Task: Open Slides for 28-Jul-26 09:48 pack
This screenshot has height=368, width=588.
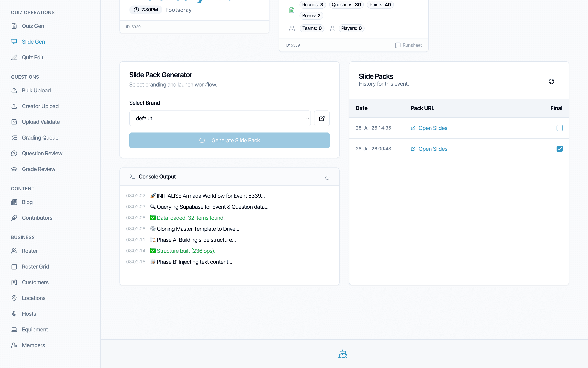Action: [429, 149]
